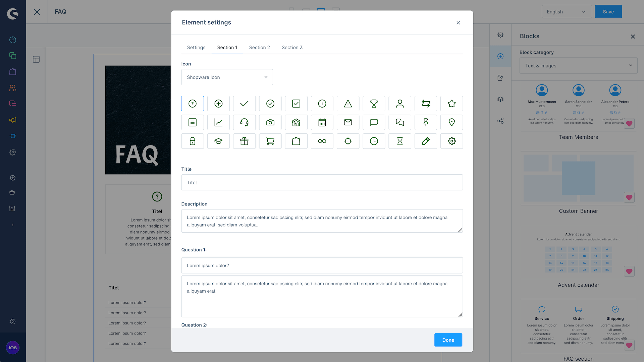Viewport: 644px width, 362px height.
Task: Select the pencil/edit icon
Action: (426, 140)
